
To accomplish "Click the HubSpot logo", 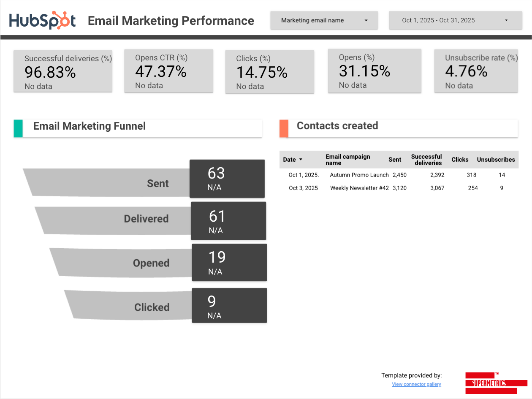I will tap(43, 20).
